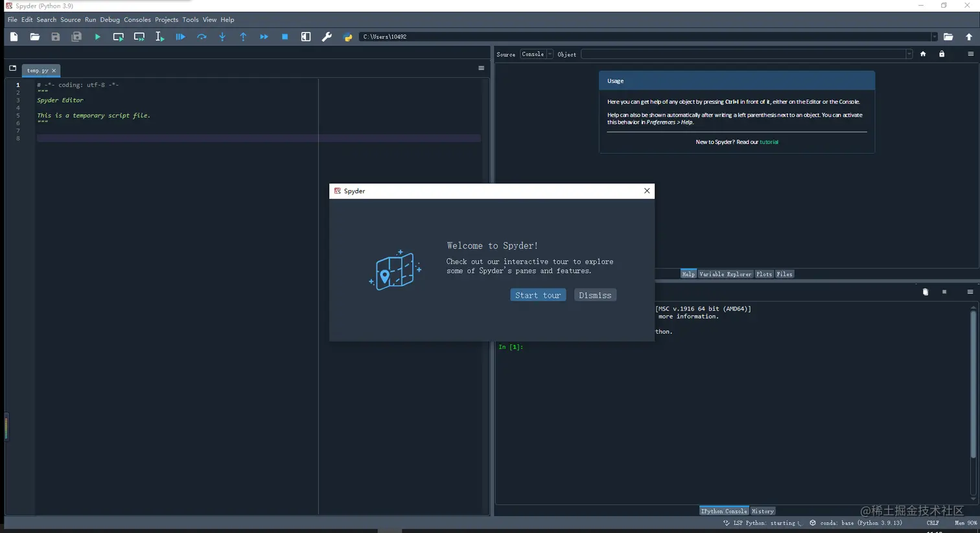The image size is (980, 533).
Task: Close the Spyder welcome dialog with X
Action: [x=647, y=191]
